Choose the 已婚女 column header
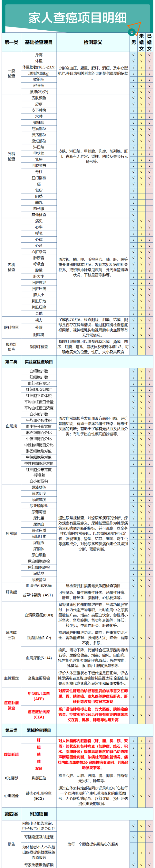This screenshot has height=868, width=155. (149, 42)
